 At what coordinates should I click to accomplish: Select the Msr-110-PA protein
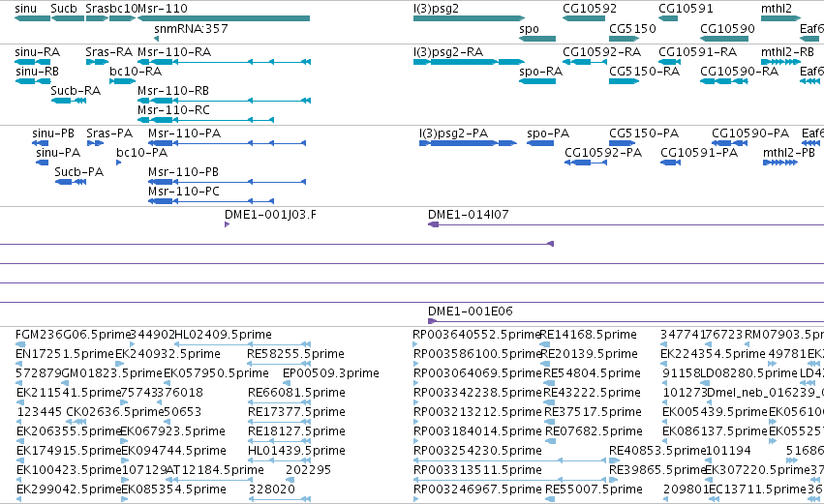pos(227,143)
